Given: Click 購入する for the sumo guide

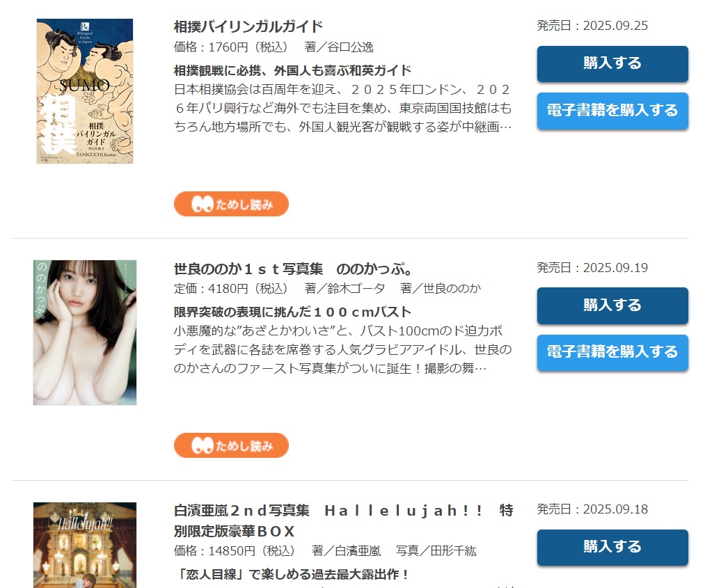Looking at the screenshot, I should tap(612, 63).
